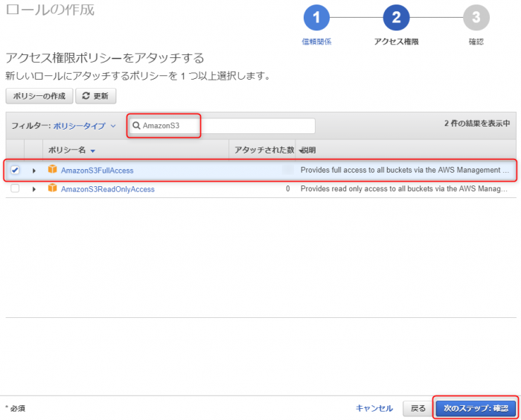521x420 pixels.
Task: Click the 2 件の結果を表示中 text
Action: 477,124
